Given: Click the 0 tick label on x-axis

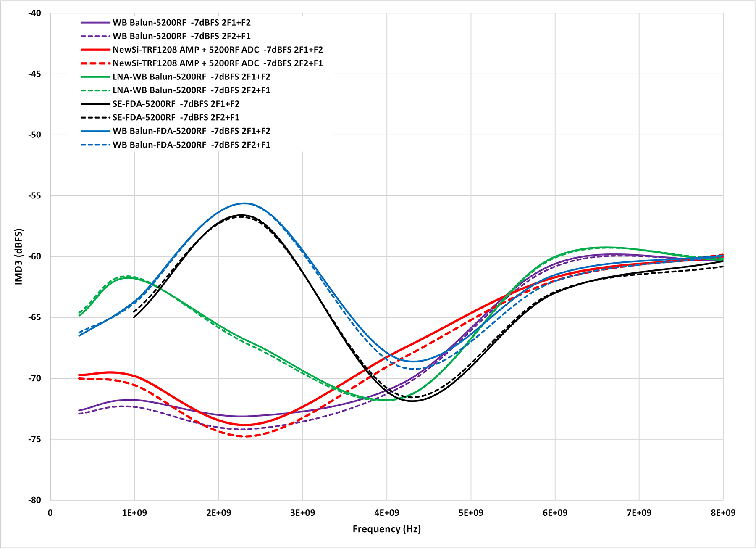Looking at the screenshot, I should tap(50, 513).
